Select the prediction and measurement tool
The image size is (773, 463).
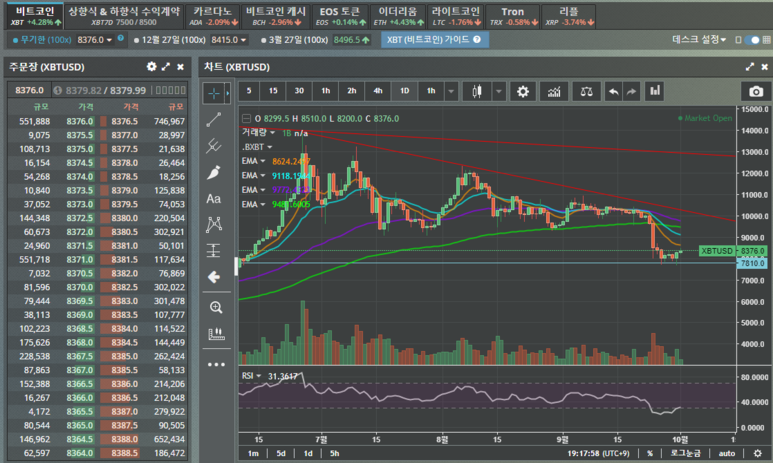point(213,251)
